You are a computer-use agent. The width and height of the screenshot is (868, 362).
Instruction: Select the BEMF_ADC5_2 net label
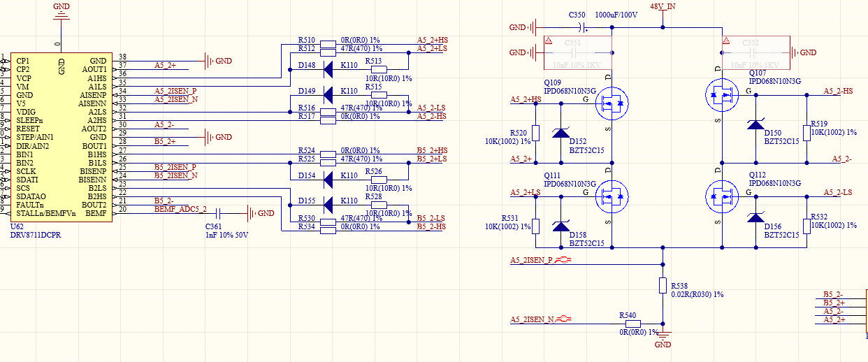click(180, 209)
